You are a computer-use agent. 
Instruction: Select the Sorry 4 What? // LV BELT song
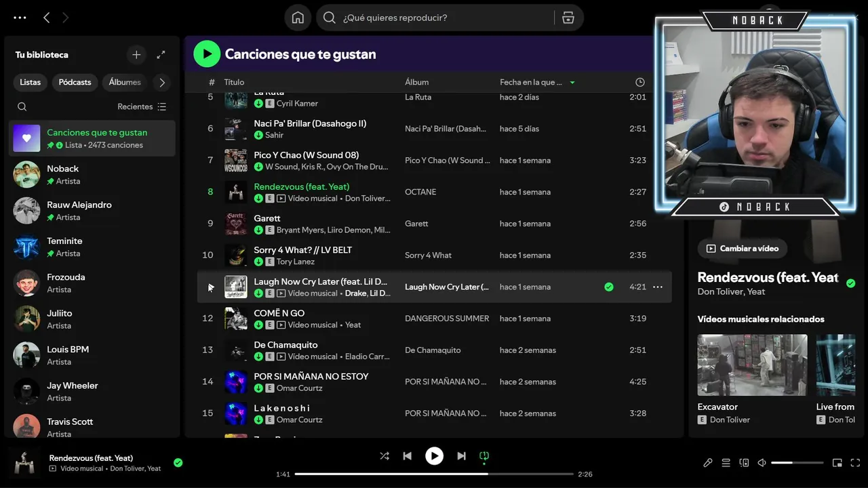click(303, 250)
